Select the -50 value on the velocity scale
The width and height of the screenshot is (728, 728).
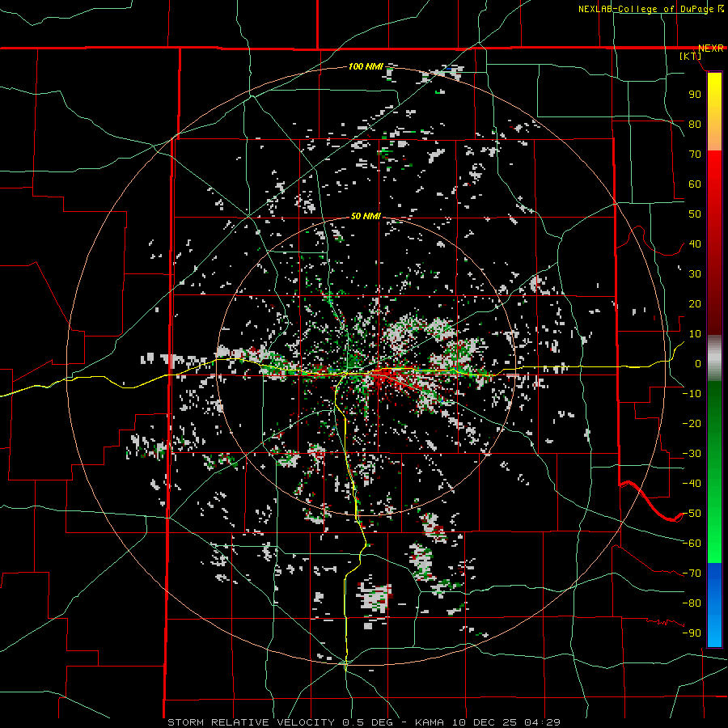(692, 514)
